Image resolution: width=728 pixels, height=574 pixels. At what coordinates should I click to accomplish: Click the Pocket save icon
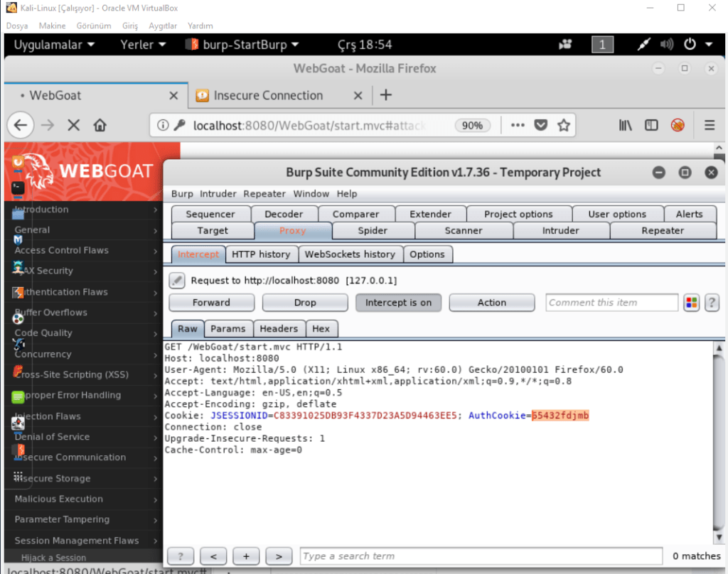[x=541, y=126]
